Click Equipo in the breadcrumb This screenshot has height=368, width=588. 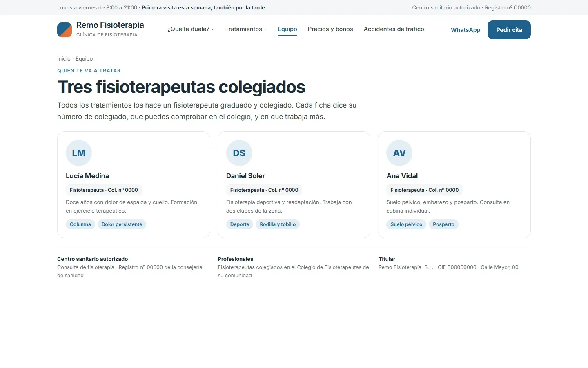point(84,59)
